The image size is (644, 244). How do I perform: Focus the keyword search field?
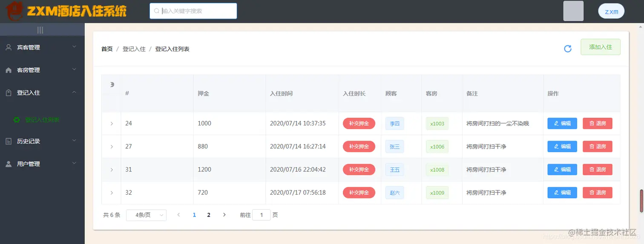pyautogui.click(x=193, y=11)
